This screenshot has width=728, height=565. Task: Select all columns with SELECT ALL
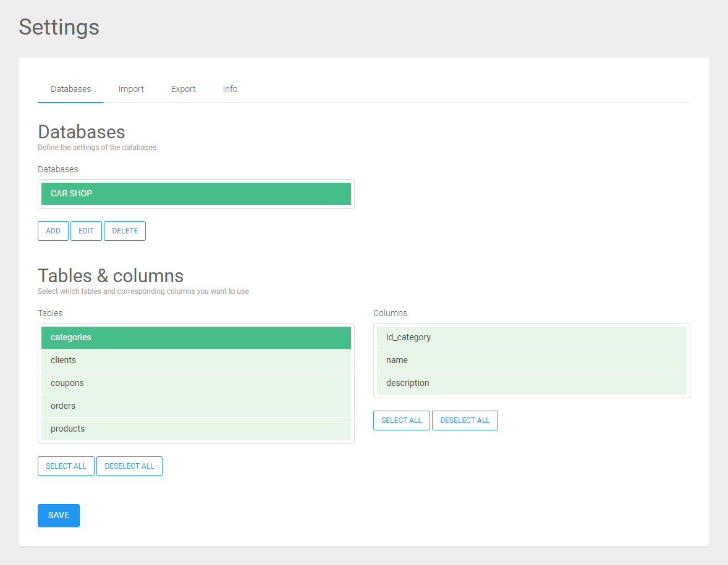coord(402,421)
